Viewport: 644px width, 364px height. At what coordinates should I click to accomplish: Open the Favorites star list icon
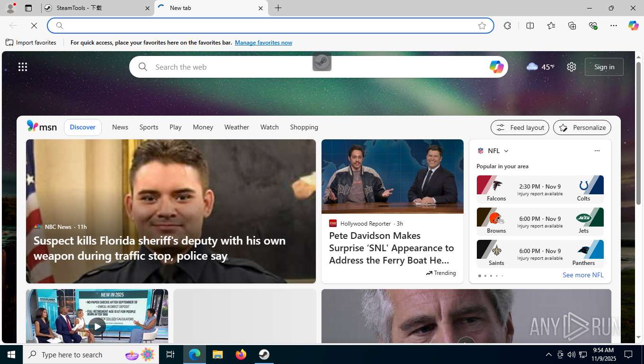[x=551, y=26]
